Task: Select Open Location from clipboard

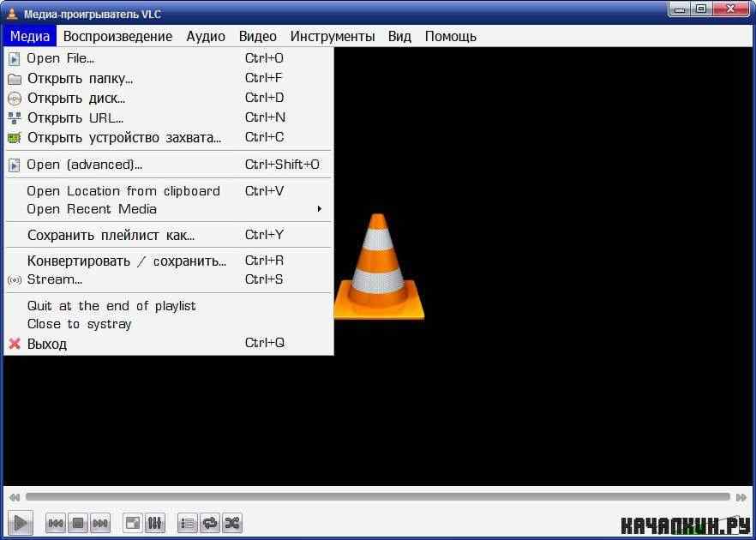Action: tap(168, 191)
